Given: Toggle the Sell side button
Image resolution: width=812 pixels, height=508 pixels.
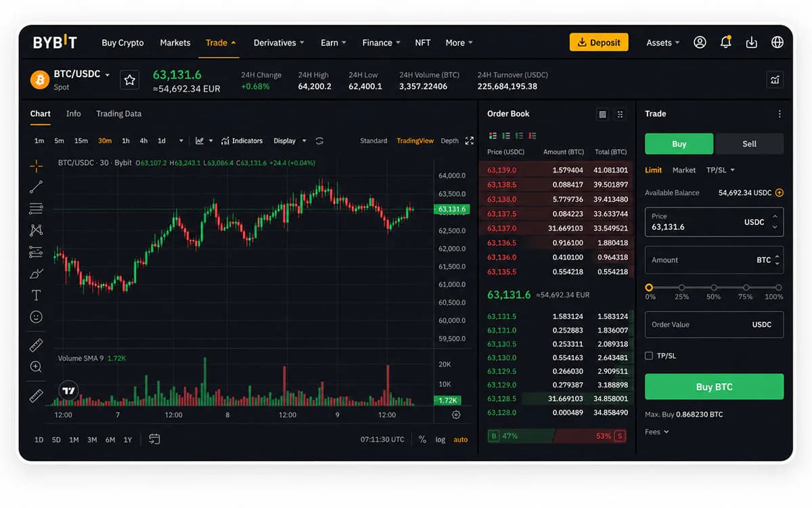Looking at the screenshot, I should pos(749,144).
